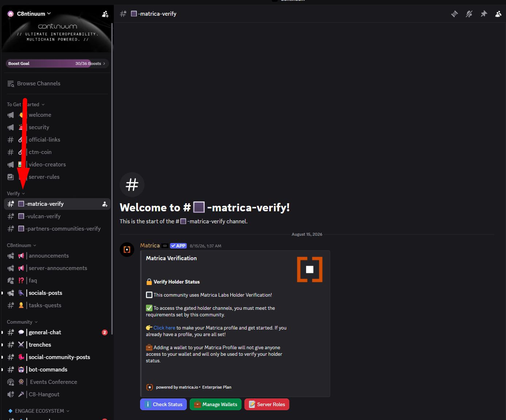Open the Threads panel icon
The height and width of the screenshot is (420, 506).
(454, 14)
